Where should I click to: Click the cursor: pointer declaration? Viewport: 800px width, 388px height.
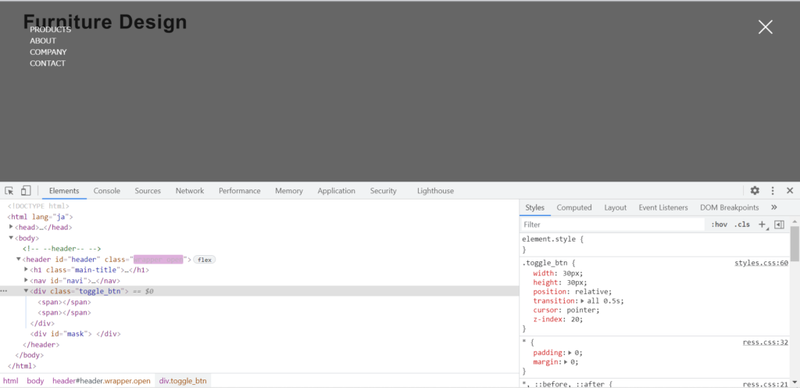tap(566, 310)
